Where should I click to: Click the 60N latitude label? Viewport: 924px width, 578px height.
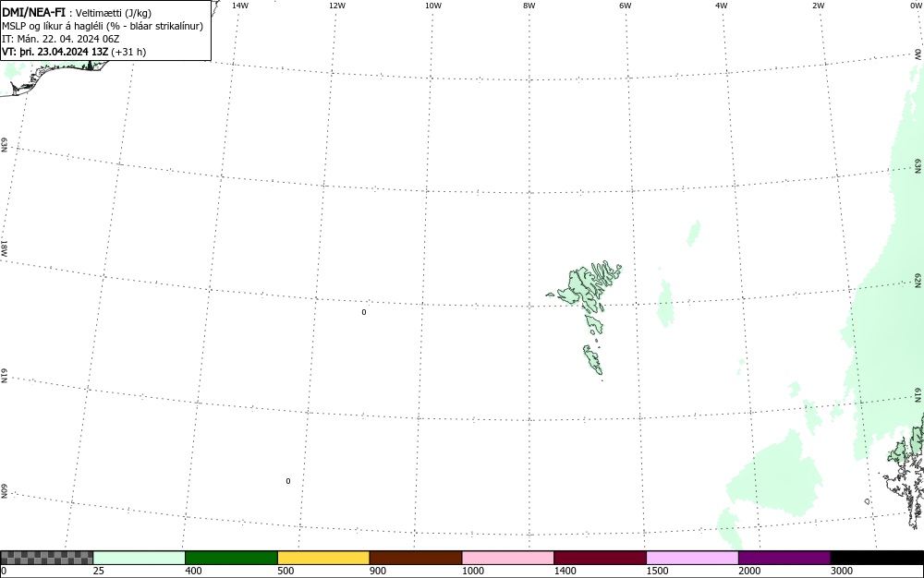pos(4,492)
